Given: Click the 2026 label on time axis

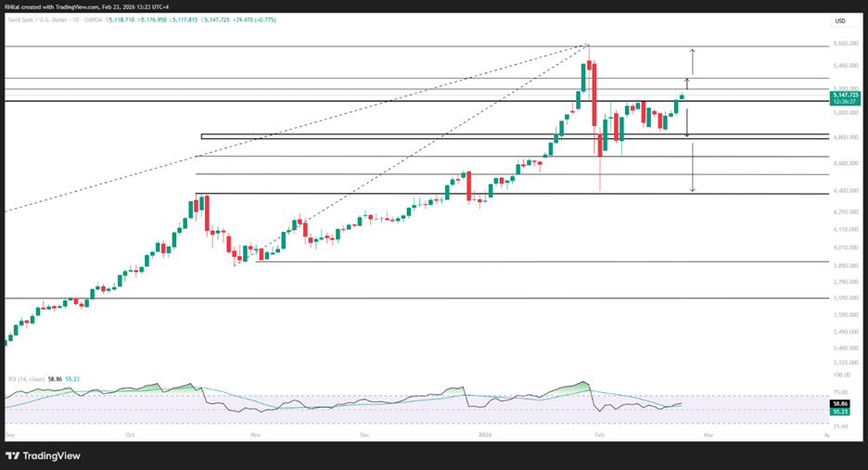Looking at the screenshot, I should [x=485, y=435].
